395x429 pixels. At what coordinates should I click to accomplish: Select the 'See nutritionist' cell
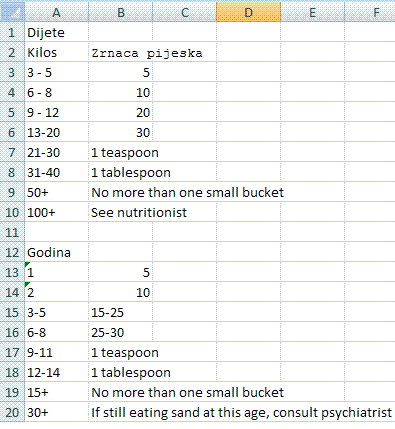tap(121, 212)
